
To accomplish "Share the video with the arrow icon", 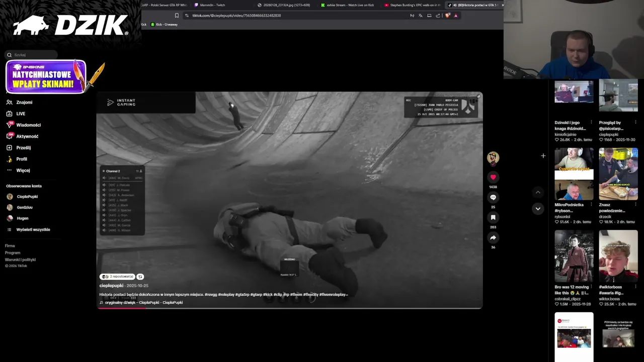I will (493, 238).
